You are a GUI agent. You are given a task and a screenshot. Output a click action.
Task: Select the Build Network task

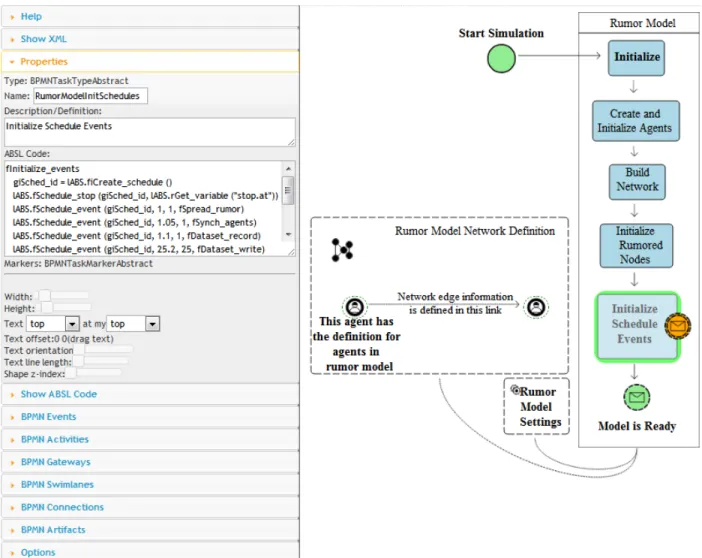click(637, 182)
